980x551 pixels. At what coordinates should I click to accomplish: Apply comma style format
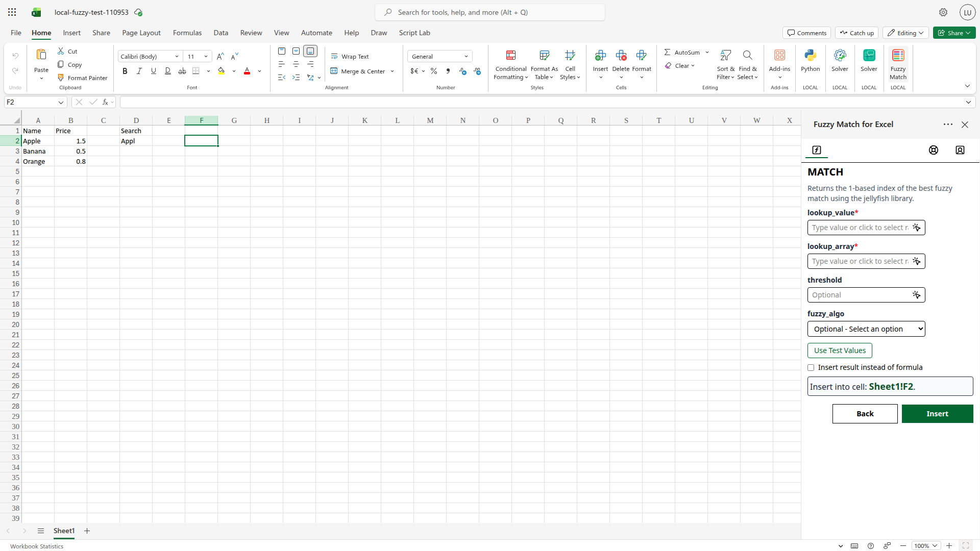[448, 71]
